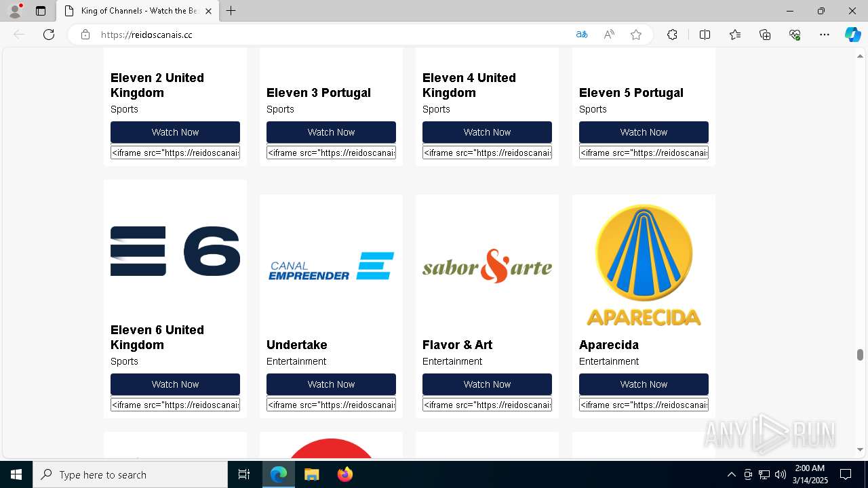This screenshot has height=488, width=868.
Task: Open the tab actions menu icon
Action: (41, 11)
